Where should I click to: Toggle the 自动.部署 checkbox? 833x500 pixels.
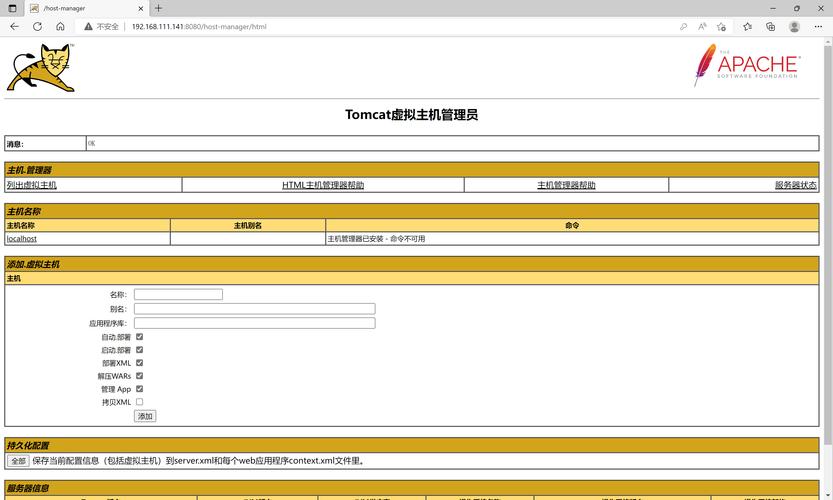pyautogui.click(x=140, y=337)
